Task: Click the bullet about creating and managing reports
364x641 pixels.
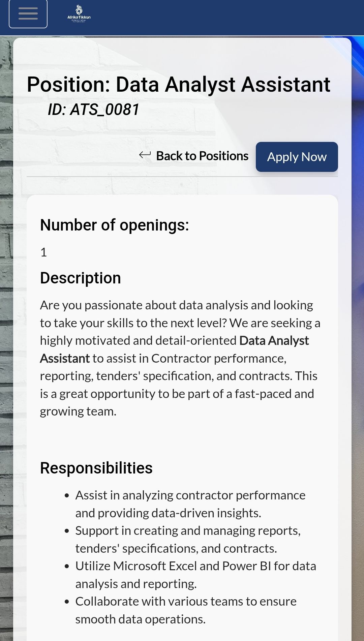Action: pos(188,540)
